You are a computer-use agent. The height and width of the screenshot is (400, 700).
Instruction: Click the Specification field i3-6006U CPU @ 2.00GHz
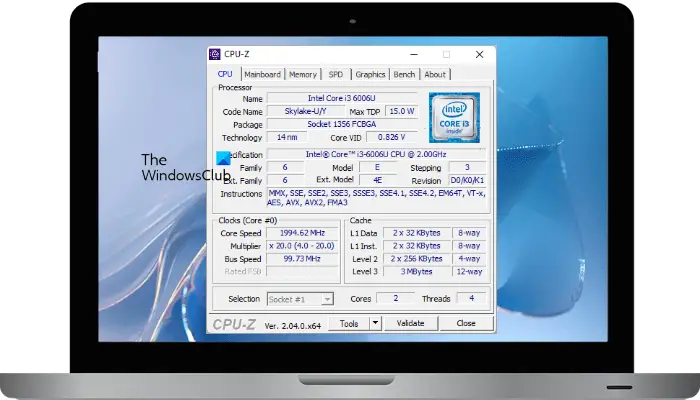click(x=376, y=154)
